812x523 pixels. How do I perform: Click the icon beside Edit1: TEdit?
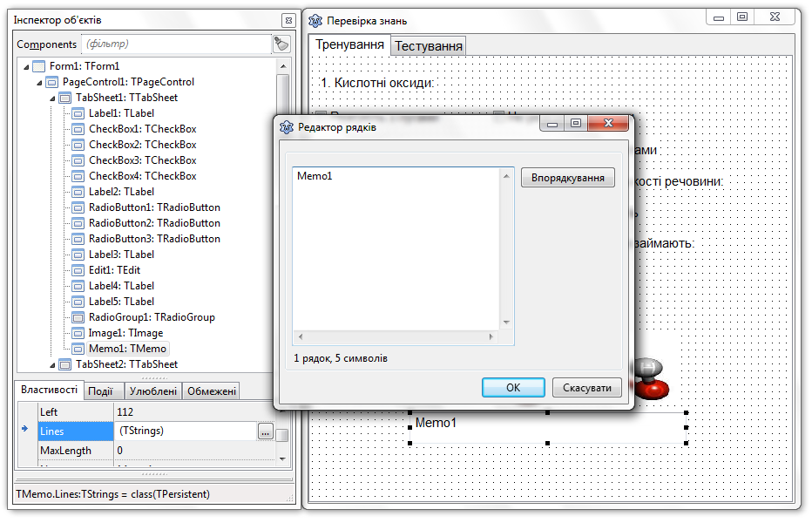point(78,270)
